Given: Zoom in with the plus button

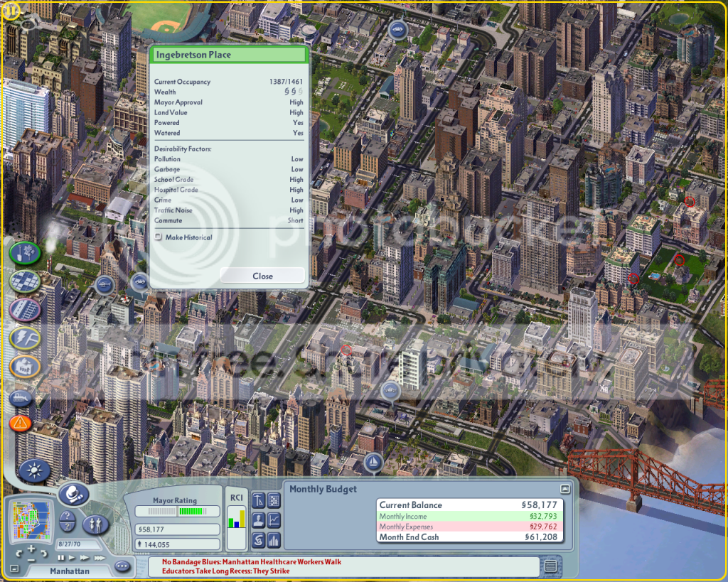Looking at the screenshot, I should click(31, 549).
